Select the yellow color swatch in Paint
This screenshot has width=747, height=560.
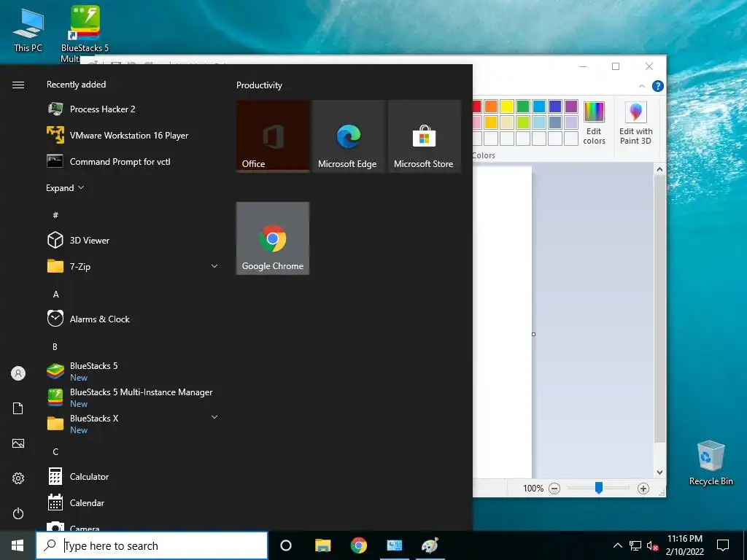[507, 106]
